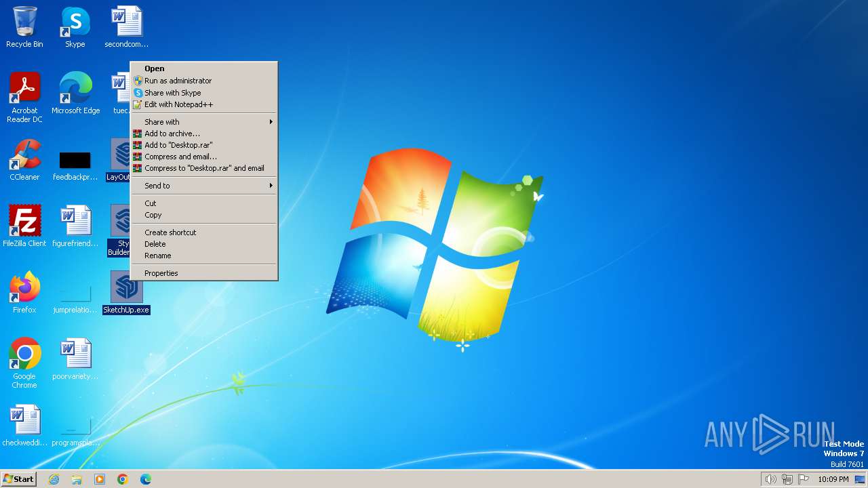Select the Style Builder application icon

(119, 230)
